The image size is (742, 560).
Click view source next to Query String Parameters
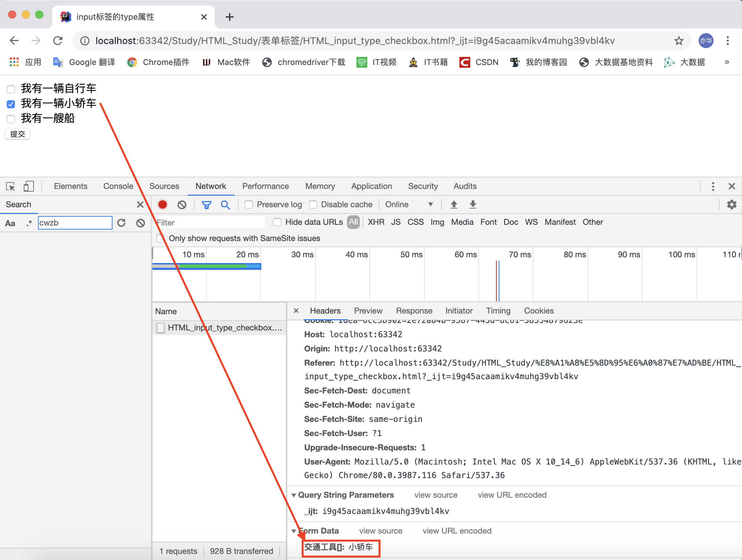(x=436, y=495)
